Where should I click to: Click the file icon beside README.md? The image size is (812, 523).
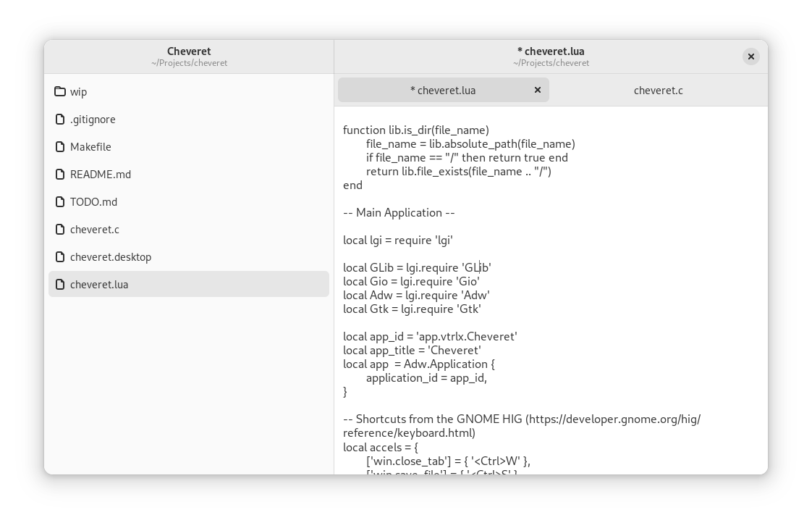pos(60,174)
